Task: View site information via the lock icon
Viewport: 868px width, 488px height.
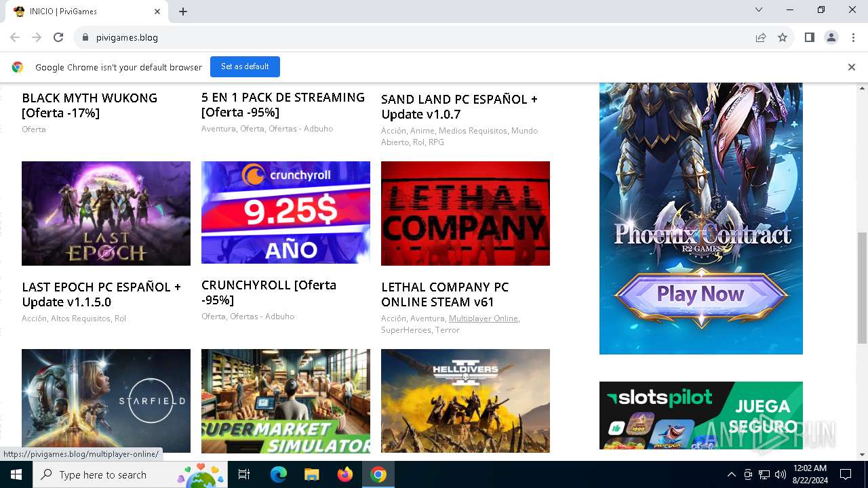Action: click(x=85, y=37)
